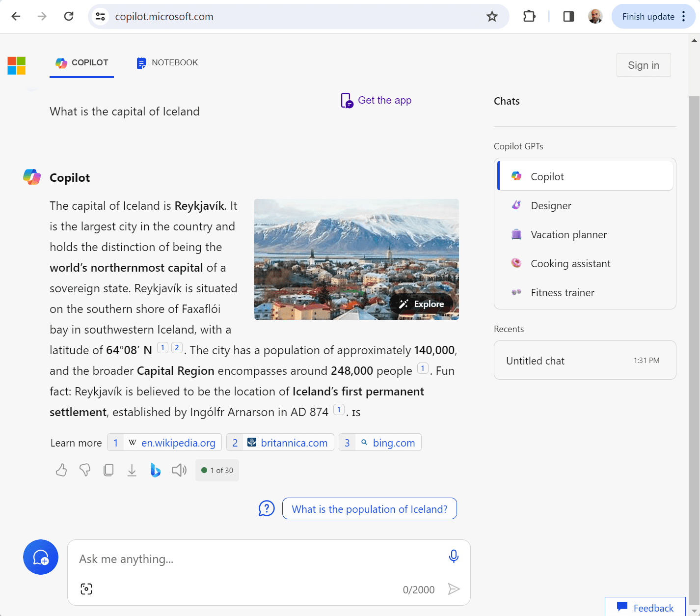Like the response with thumbs up
The width and height of the screenshot is (700, 616).
(x=61, y=470)
